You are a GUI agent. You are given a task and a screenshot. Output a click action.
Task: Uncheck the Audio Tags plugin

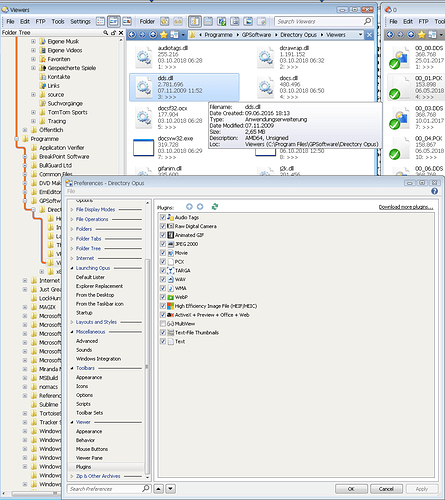163,217
